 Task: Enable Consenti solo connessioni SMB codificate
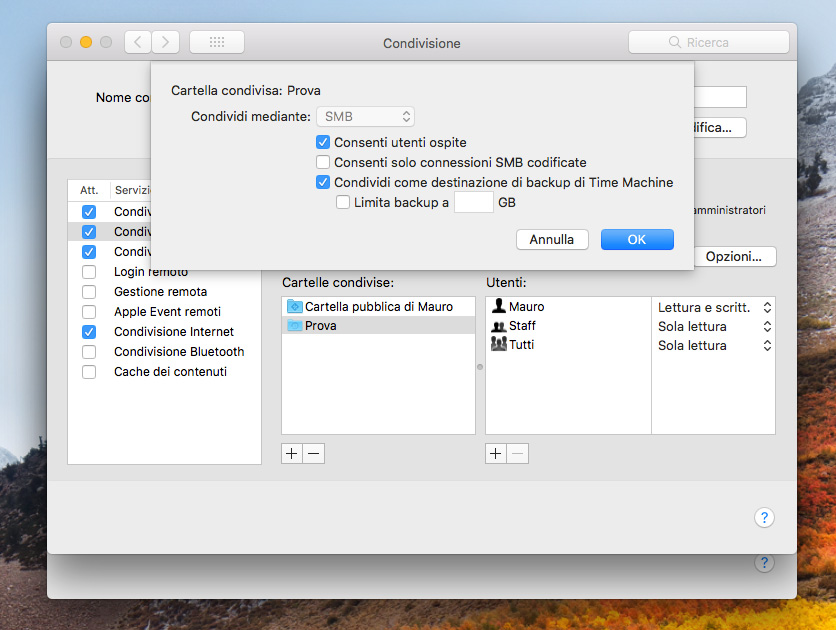323,162
